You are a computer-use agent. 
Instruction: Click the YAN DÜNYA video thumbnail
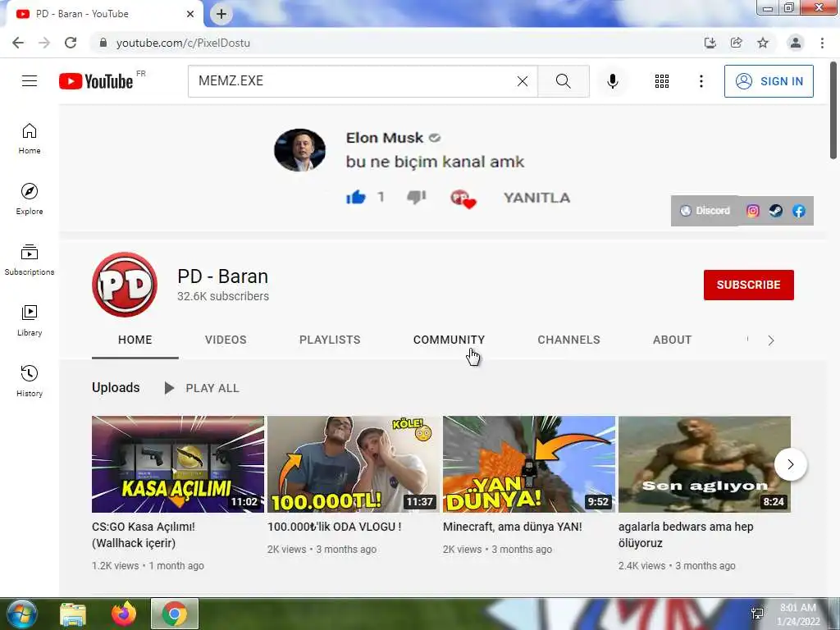click(x=529, y=464)
